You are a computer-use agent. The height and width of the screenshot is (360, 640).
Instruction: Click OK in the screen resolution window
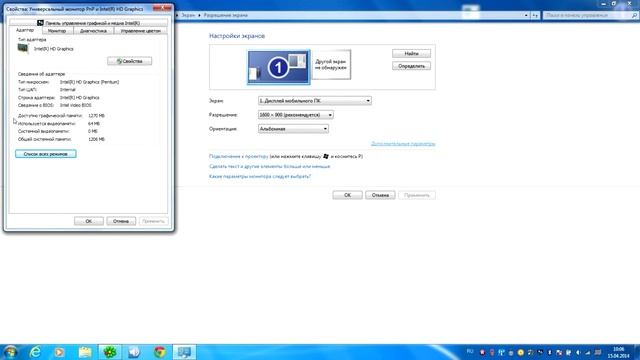point(347,195)
